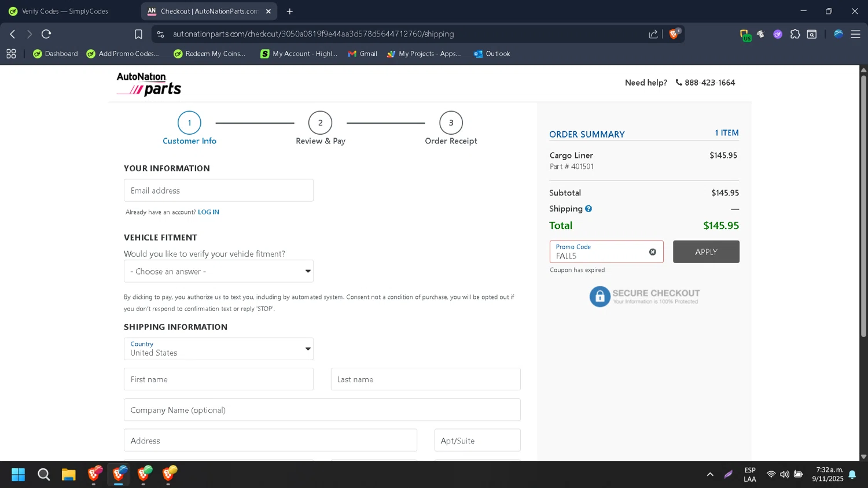Click the Coupon has expired message
868x488 pixels.
tap(577, 270)
